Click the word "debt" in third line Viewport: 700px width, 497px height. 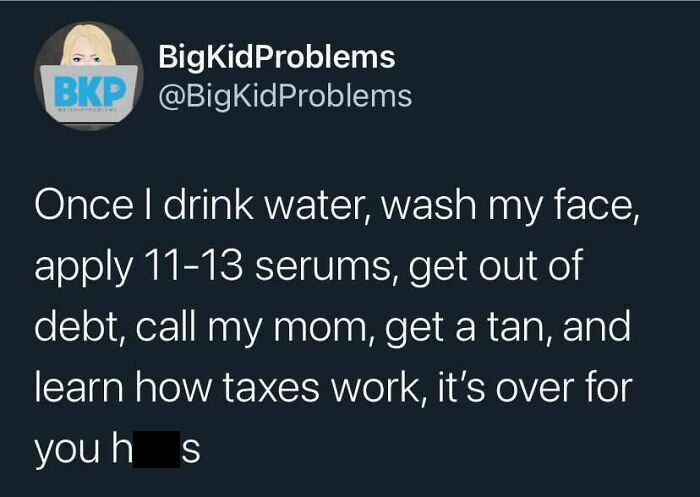(x=79, y=327)
